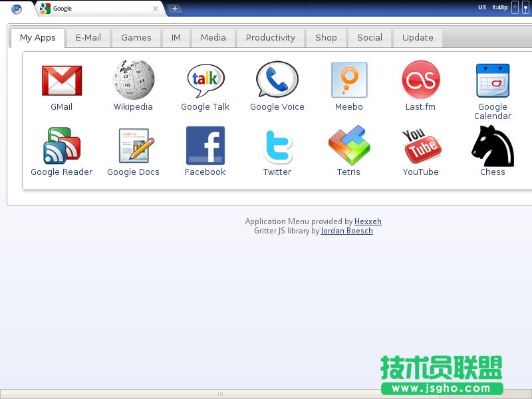532x399 pixels.
Task: Launch the Chess app
Action: coord(492,145)
